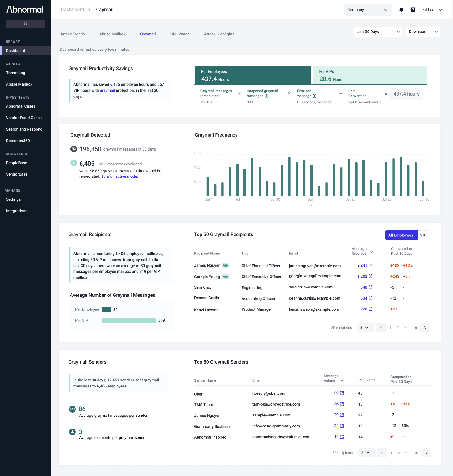Click info icon beside Unopened graymail messages
The width and height of the screenshot is (453, 476).
pos(266,96)
